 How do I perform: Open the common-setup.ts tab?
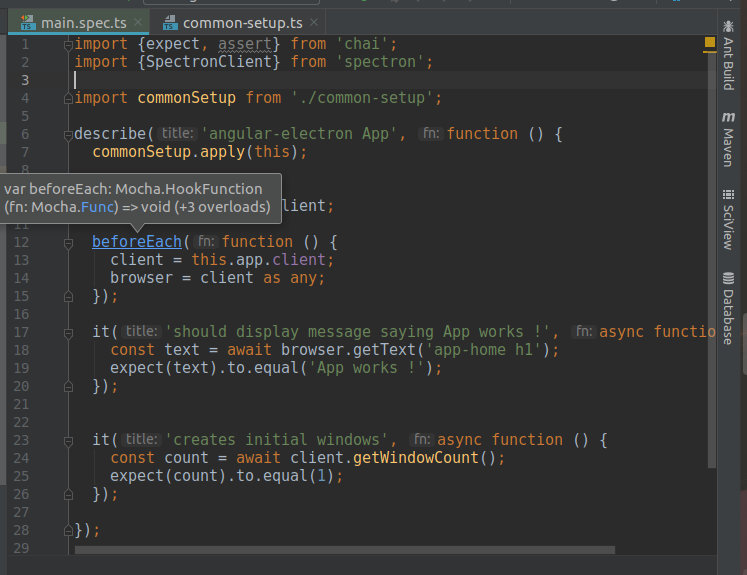241,22
